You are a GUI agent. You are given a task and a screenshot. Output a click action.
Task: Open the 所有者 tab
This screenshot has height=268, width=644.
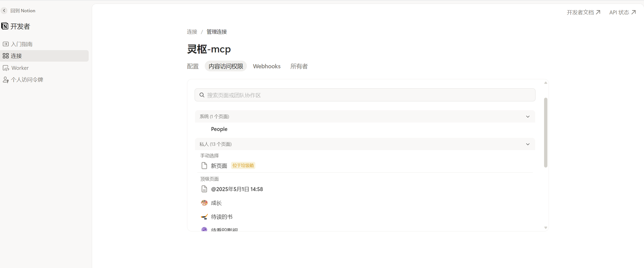[x=299, y=66]
